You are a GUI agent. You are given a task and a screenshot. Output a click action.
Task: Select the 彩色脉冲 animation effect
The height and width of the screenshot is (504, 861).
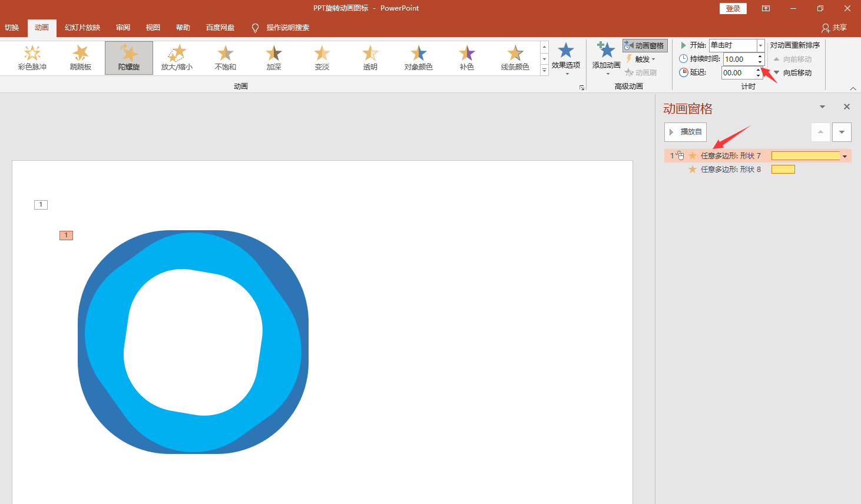pyautogui.click(x=32, y=58)
